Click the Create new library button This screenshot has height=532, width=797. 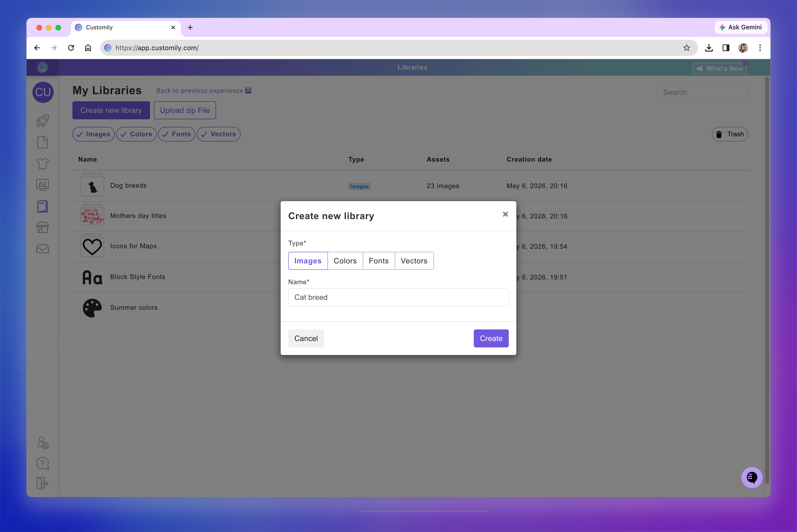coord(111,110)
